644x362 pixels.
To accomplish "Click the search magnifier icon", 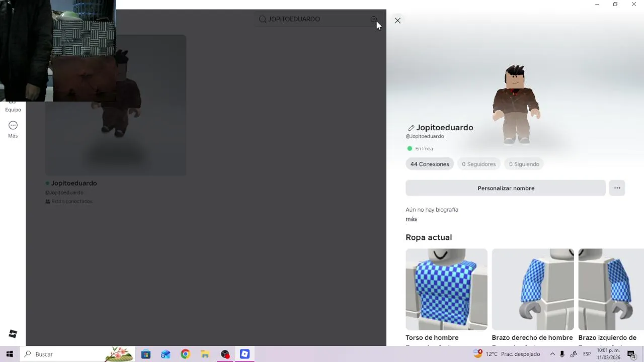I will (263, 19).
